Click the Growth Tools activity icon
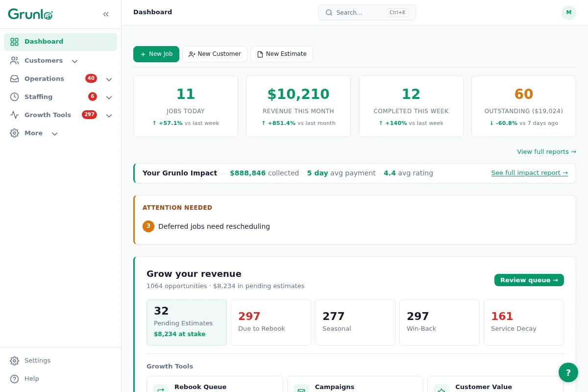The width and height of the screenshot is (588, 392). [15, 115]
